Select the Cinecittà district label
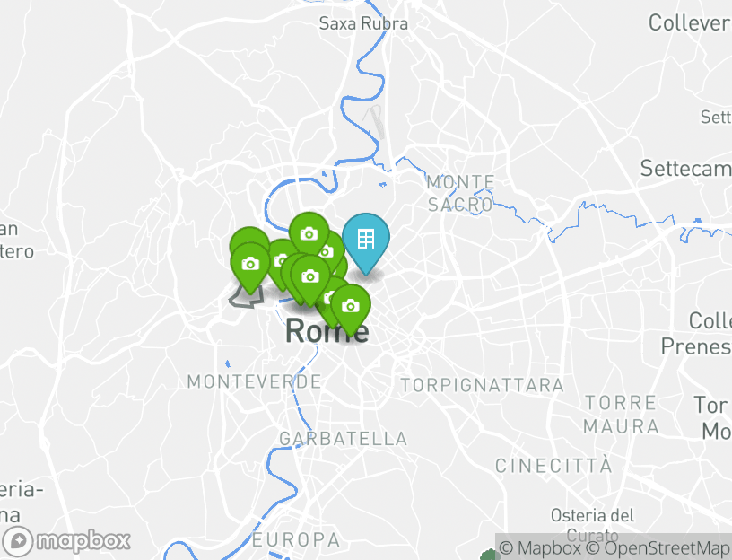This screenshot has height=560, width=732. [x=553, y=465]
